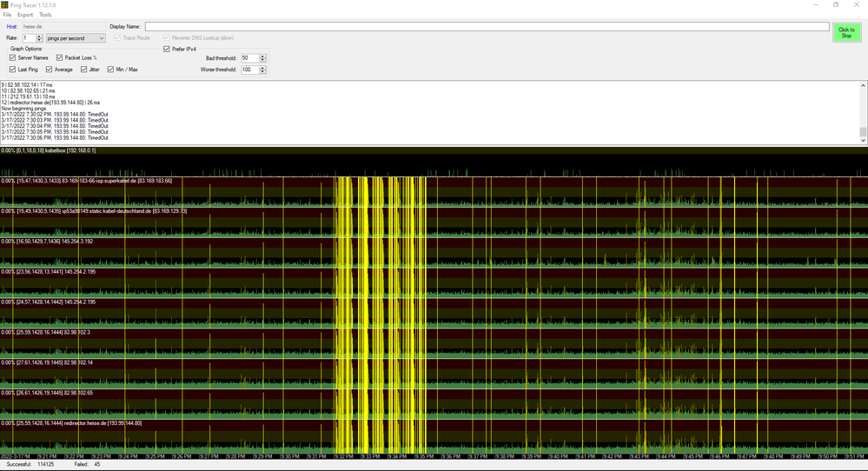Decrease the Rate with the down arrow
The height and width of the screenshot is (471, 868).
[39, 40]
